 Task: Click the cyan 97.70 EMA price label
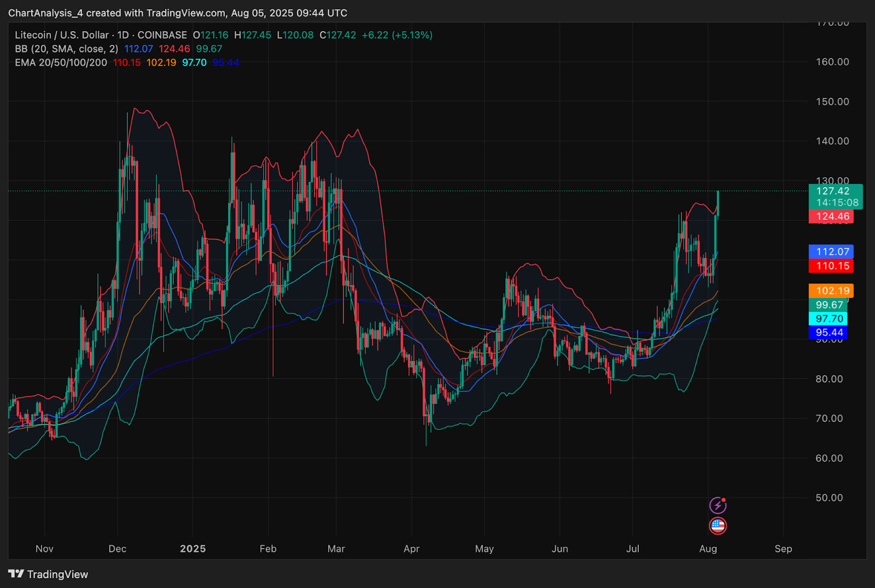pyautogui.click(x=829, y=319)
